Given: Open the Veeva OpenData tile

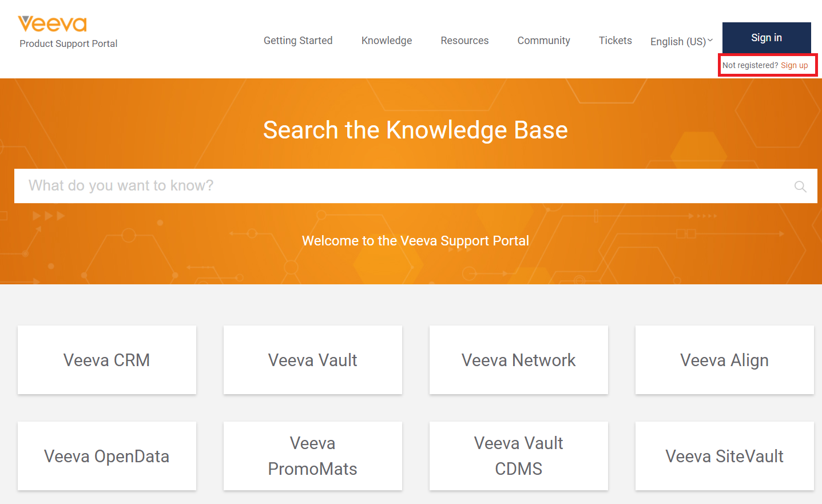Looking at the screenshot, I should tap(107, 456).
